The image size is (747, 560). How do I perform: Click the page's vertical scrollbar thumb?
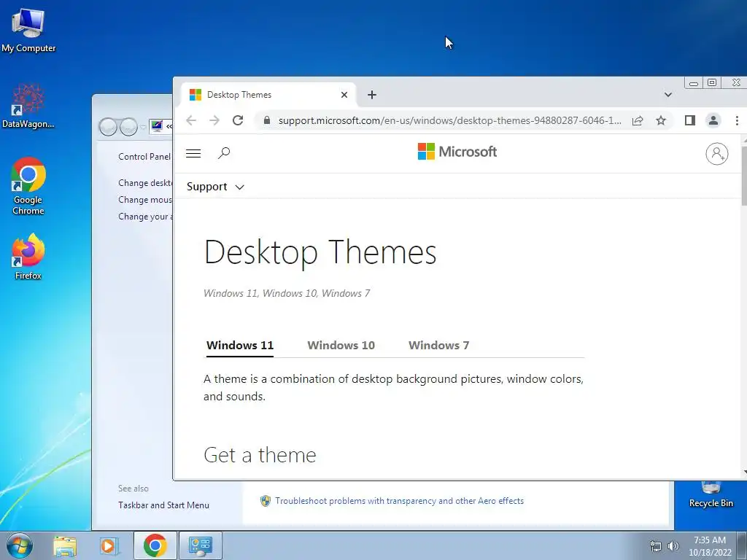744,176
